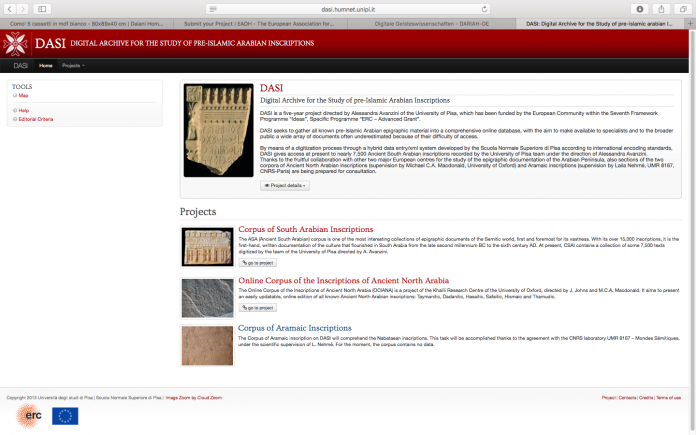Open the red DASI heading link

[x=271, y=88]
